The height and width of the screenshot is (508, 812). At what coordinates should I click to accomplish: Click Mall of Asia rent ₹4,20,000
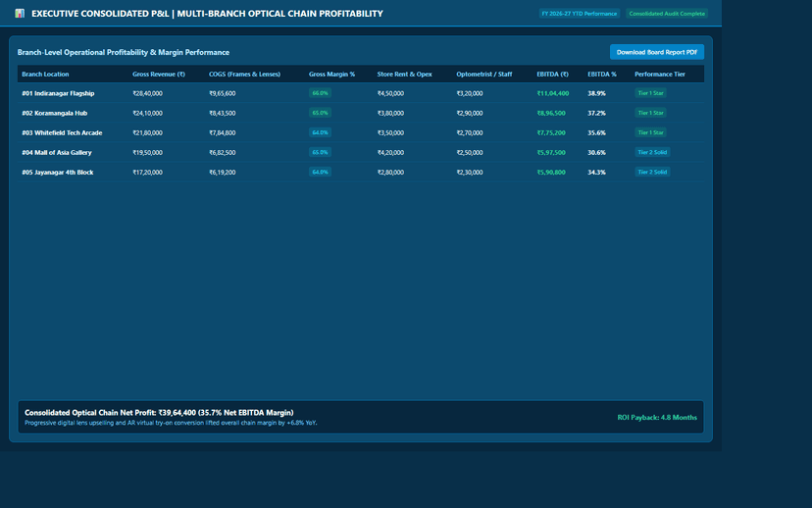390,152
